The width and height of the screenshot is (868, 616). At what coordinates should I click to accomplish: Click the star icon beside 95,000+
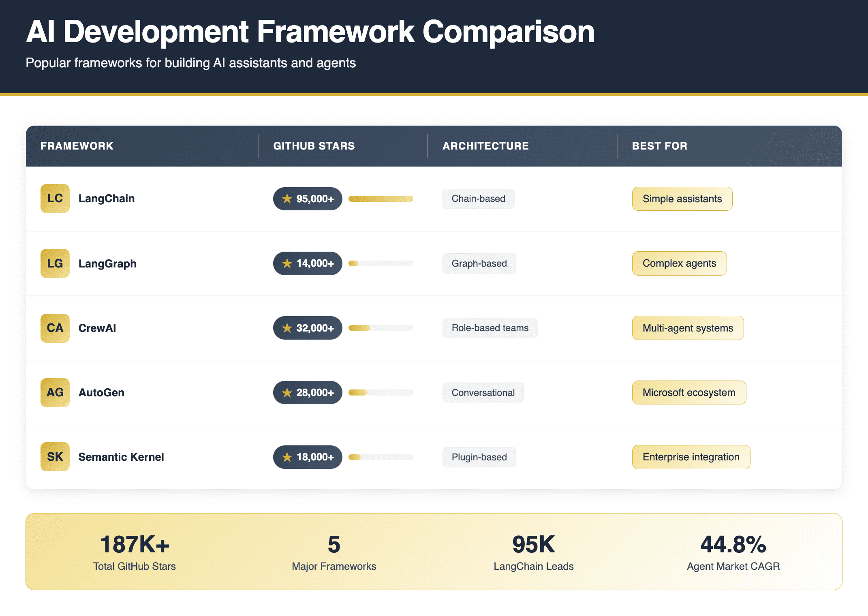[287, 199]
